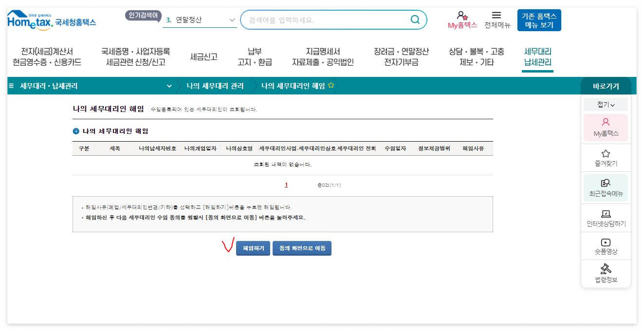Viewport: 644px width, 331px height.
Task: Favorite 나의 세무대리인 해임 via breadcrumb star
Action: (x=331, y=84)
